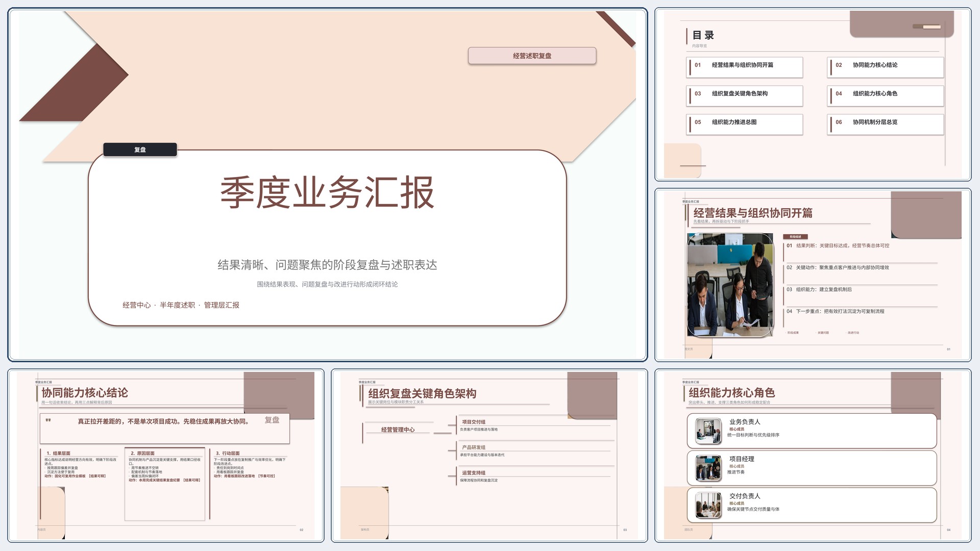Click the 2. 原因层面 heading
Screen dimensions: 980x551
142,453
